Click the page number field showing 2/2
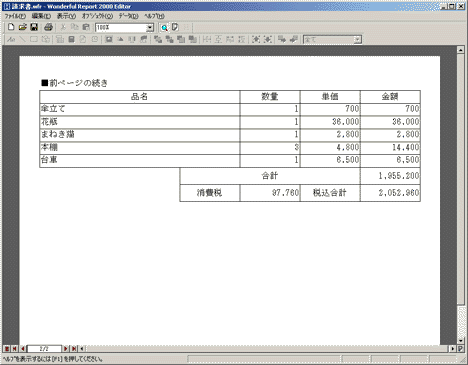 click(x=44, y=349)
